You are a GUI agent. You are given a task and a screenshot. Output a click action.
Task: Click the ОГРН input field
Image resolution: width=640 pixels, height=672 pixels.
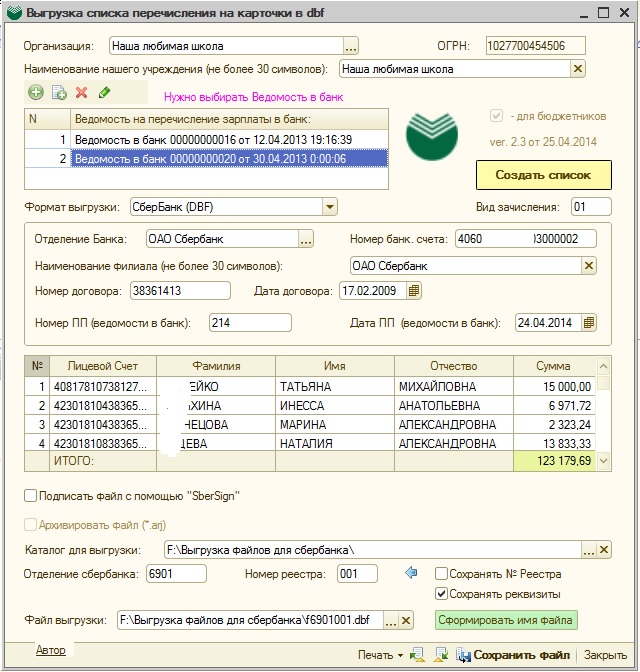[x=535, y=46]
